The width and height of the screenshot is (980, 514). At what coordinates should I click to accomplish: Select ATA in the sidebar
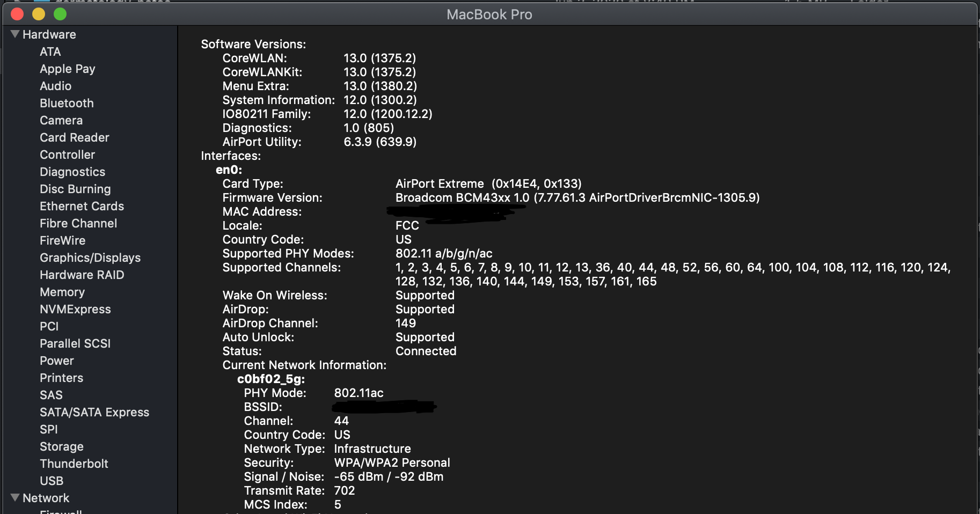(50, 52)
